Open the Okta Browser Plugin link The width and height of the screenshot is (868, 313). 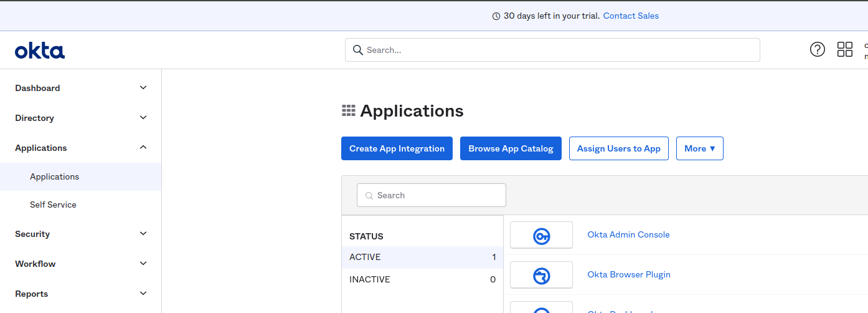pyautogui.click(x=629, y=275)
